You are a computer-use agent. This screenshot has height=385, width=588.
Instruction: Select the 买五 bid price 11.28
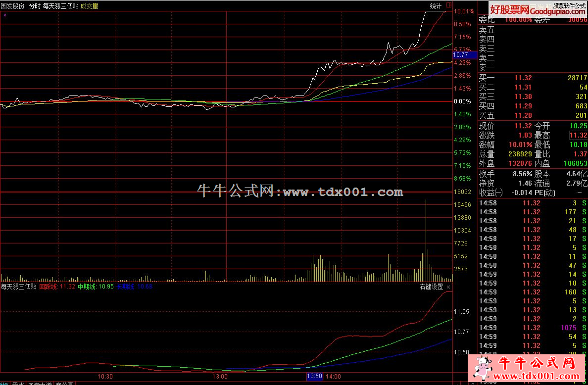523,115
